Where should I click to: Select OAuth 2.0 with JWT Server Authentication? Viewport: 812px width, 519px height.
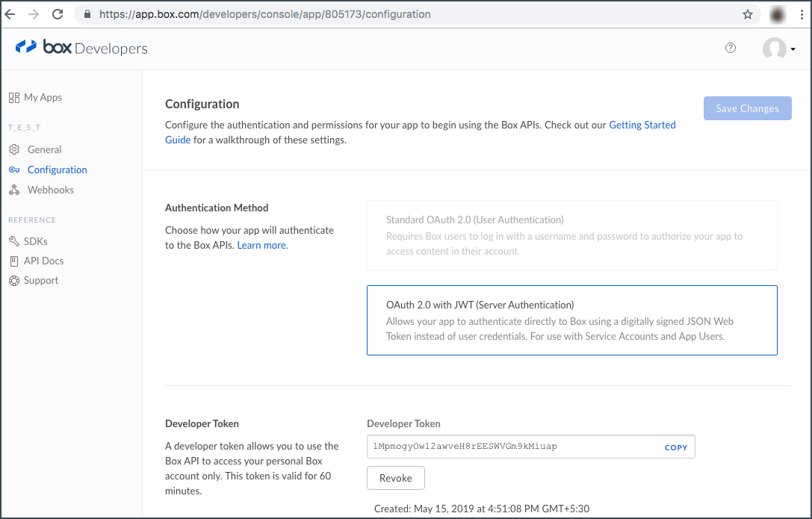(571, 320)
